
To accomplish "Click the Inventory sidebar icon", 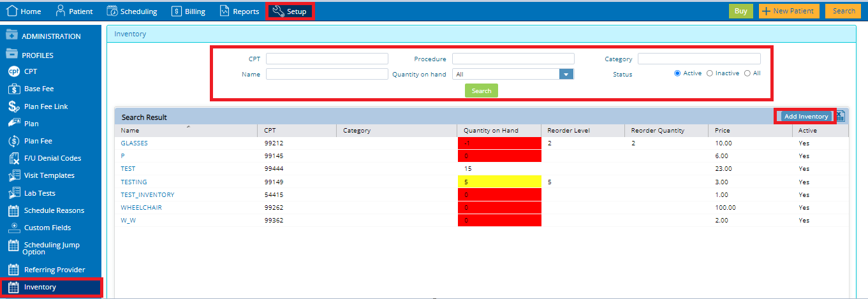I will (x=14, y=287).
